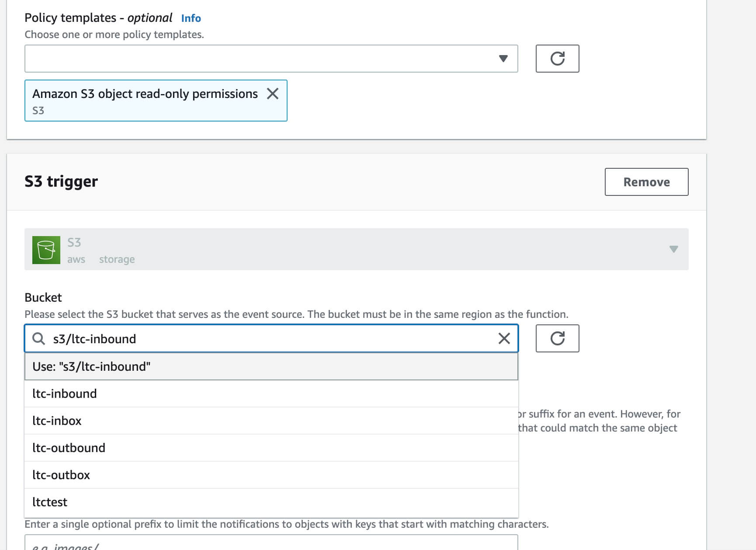The height and width of the screenshot is (550, 756).
Task: Select the ltc-inbox bucket
Action: tap(271, 421)
